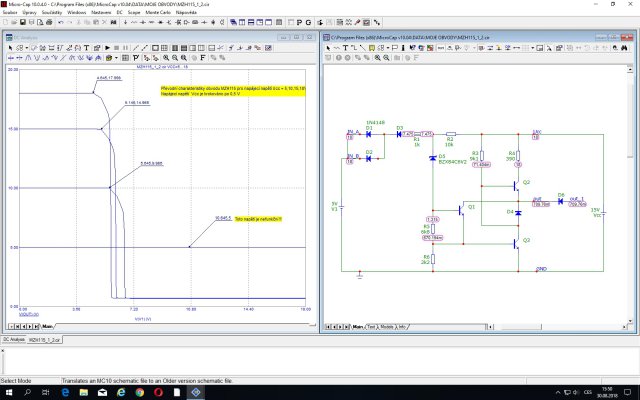Open File Explorer from the taskbar
Image resolution: width=640 pixels, height=400 pixels.
click(x=84, y=393)
